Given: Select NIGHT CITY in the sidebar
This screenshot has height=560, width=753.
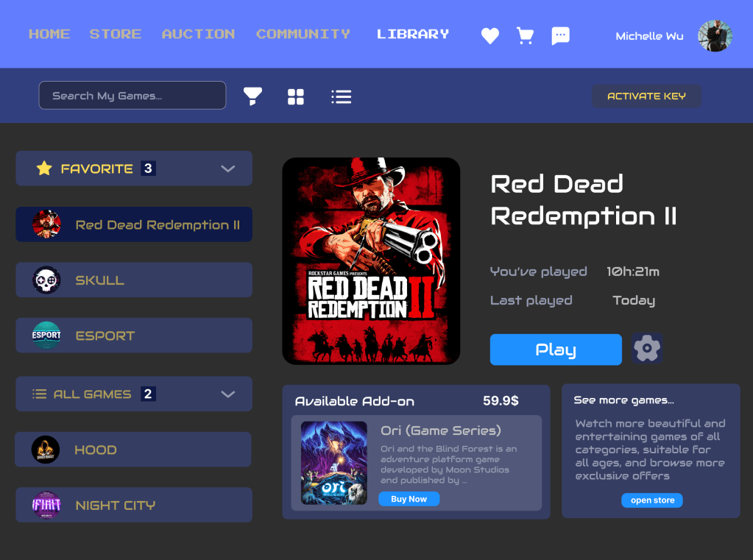Looking at the screenshot, I should 134,505.
